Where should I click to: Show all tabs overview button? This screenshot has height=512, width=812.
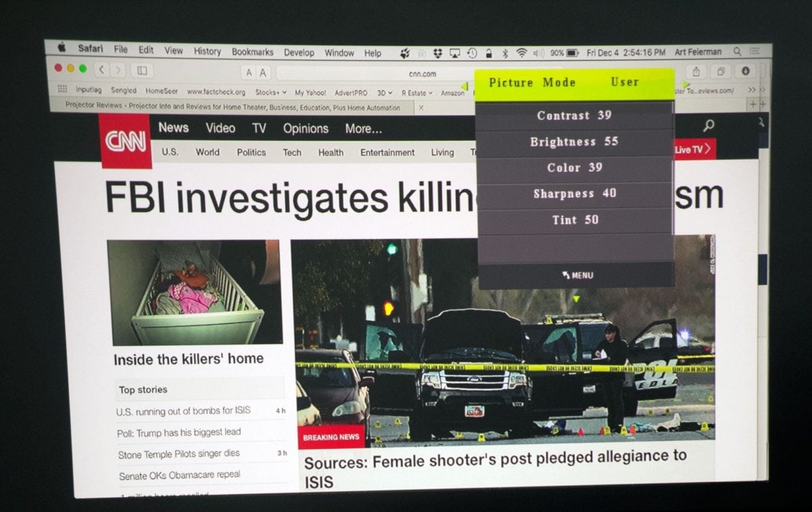click(721, 71)
